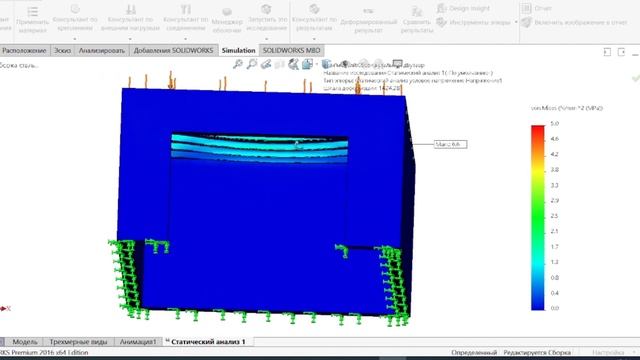Open Plot Tools (Инструменты эпюры)
The image size is (640, 360).
pos(473,22)
